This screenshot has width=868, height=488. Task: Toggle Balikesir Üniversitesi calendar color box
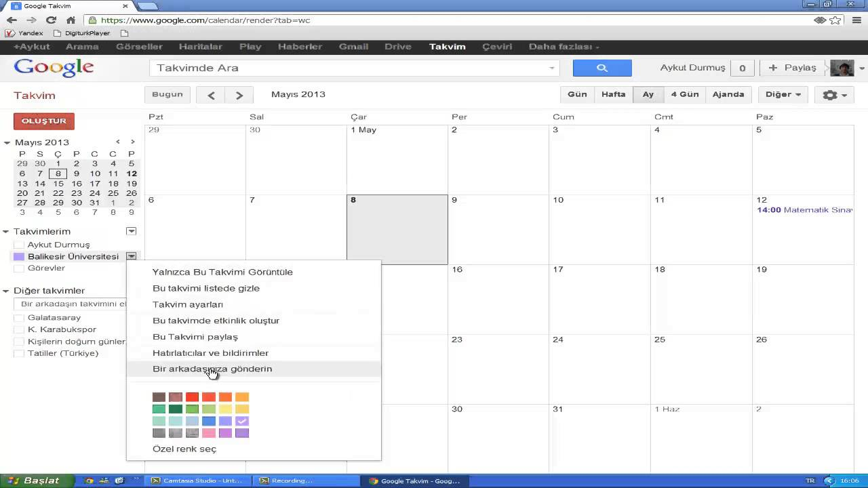click(x=19, y=257)
